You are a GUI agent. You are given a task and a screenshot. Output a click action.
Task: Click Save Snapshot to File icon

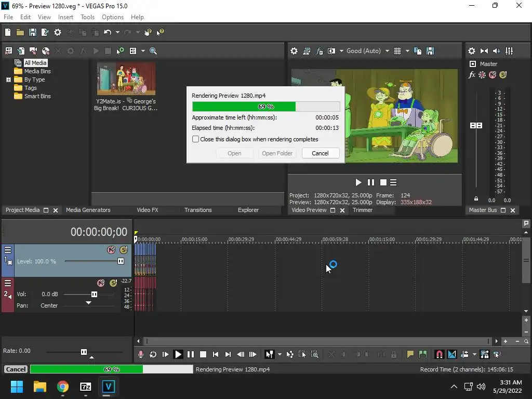(x=430, y=51)
